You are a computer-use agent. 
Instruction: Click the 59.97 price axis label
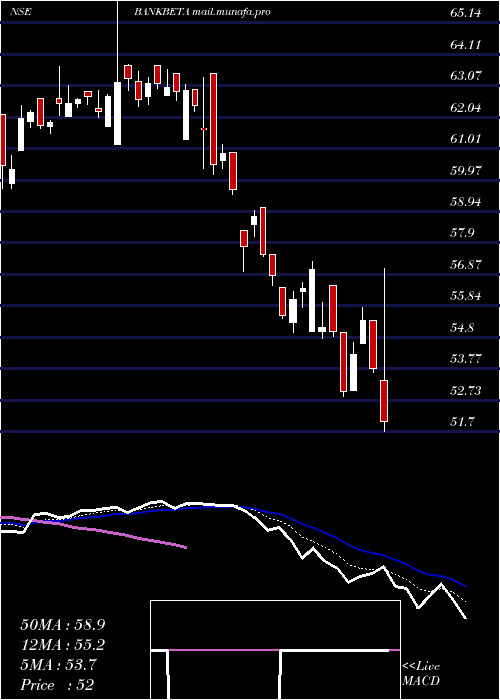pos(466,171)
